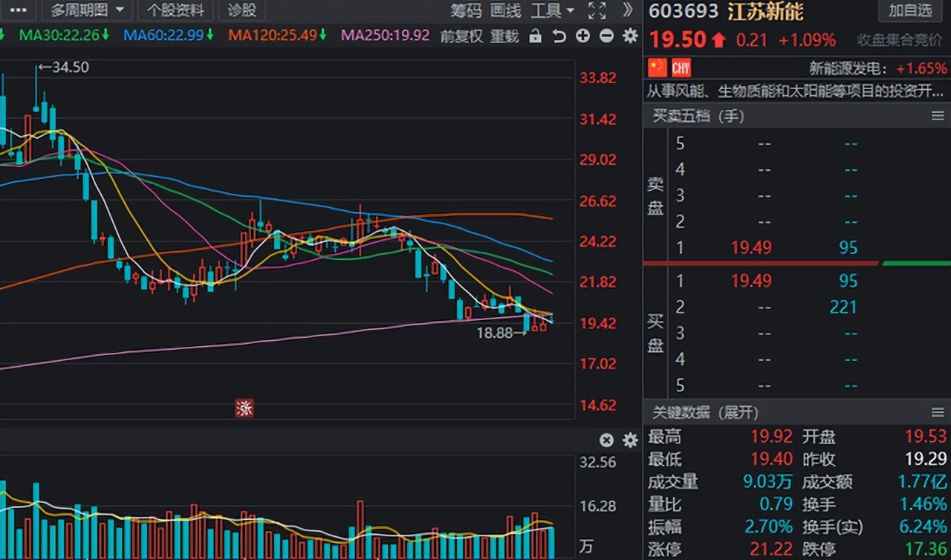Click the 加自选 add to watchlist button
This screenshot has height=560, width=951.
click(910, 10)
